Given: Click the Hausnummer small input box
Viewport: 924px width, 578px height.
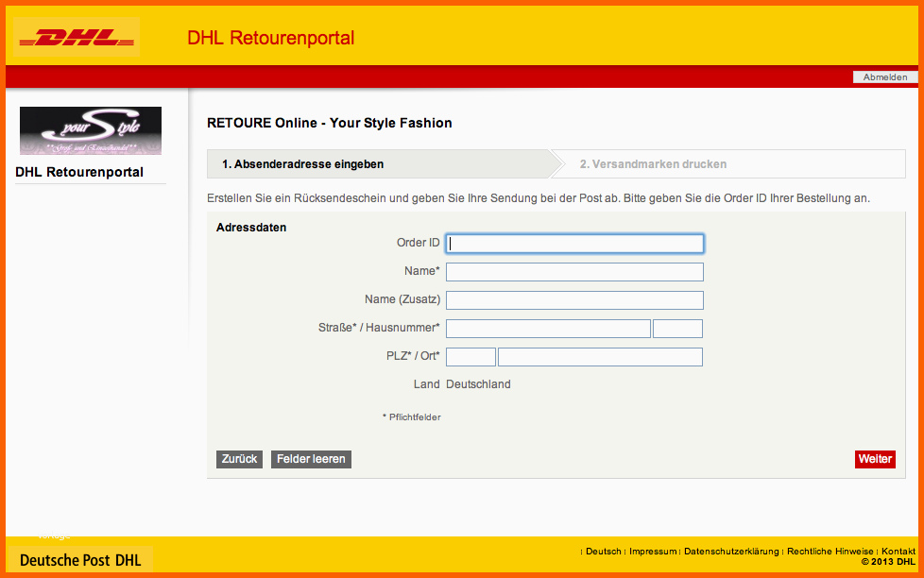Looking at the screenshot, I should (677, 328).
